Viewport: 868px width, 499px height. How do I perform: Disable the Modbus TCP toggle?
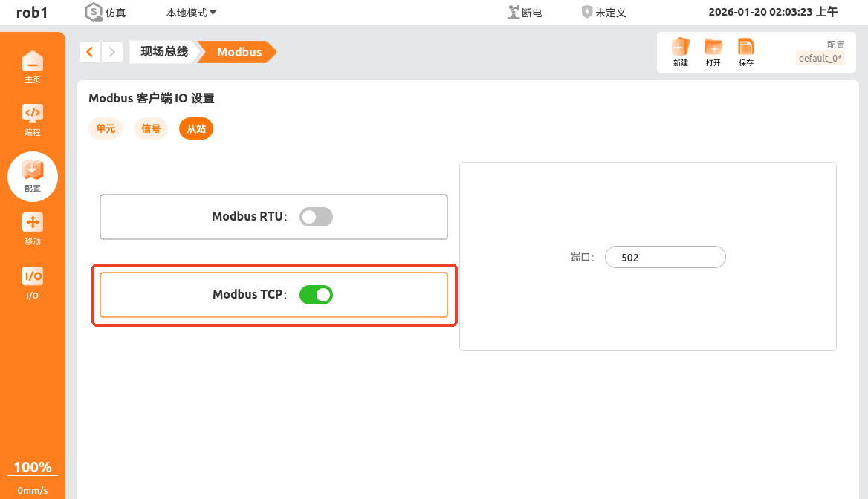(x=316, y=295)
